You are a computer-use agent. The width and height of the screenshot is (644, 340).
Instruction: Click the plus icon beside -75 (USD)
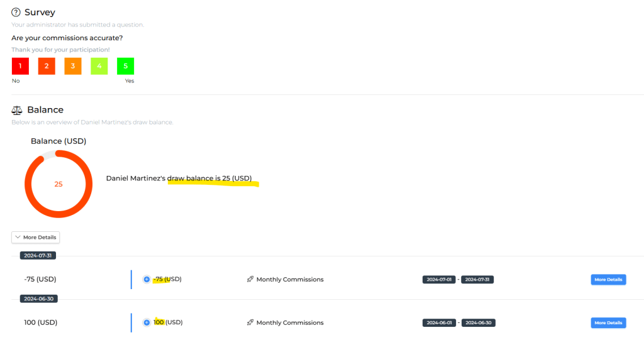(147, 280)
